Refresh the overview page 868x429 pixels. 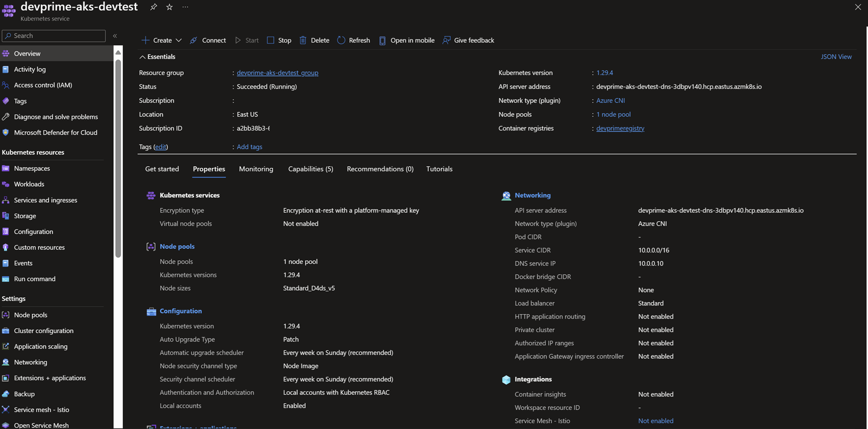353,40
